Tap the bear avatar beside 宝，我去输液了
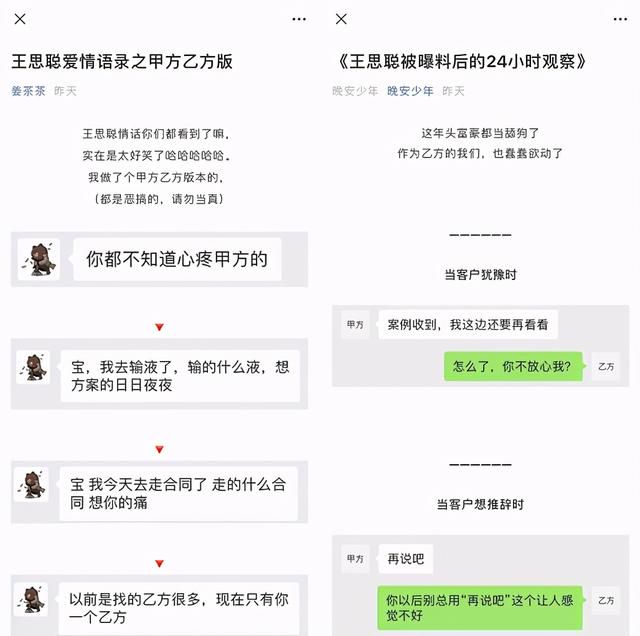This screenshot has width=640, height=636. 33,367
